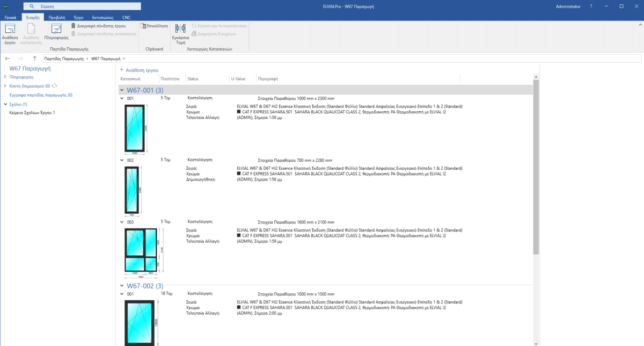Collapse the Σχόλιο section
Image resolution: width=644 pixels, height=346 pixels.
point(5,104)
